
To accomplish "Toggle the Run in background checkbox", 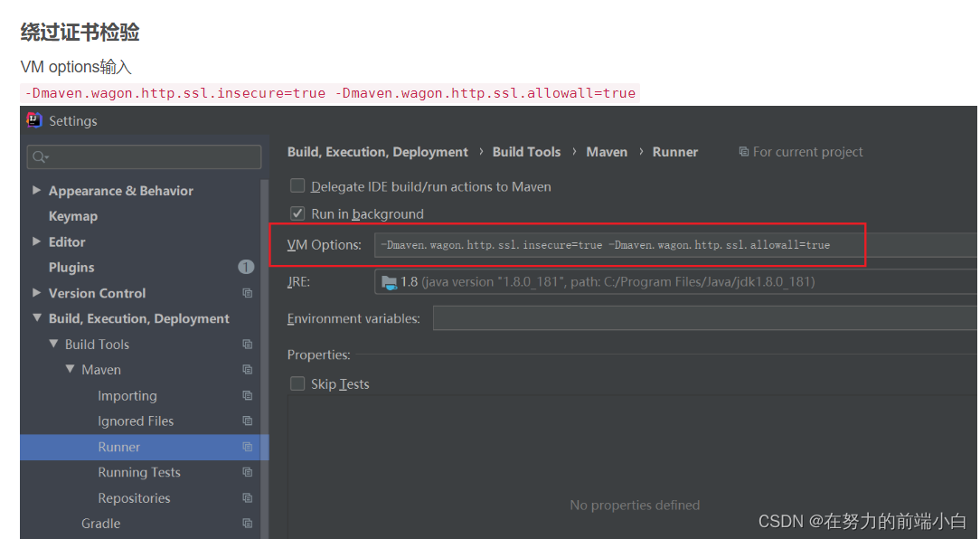I will coord(297,213).
